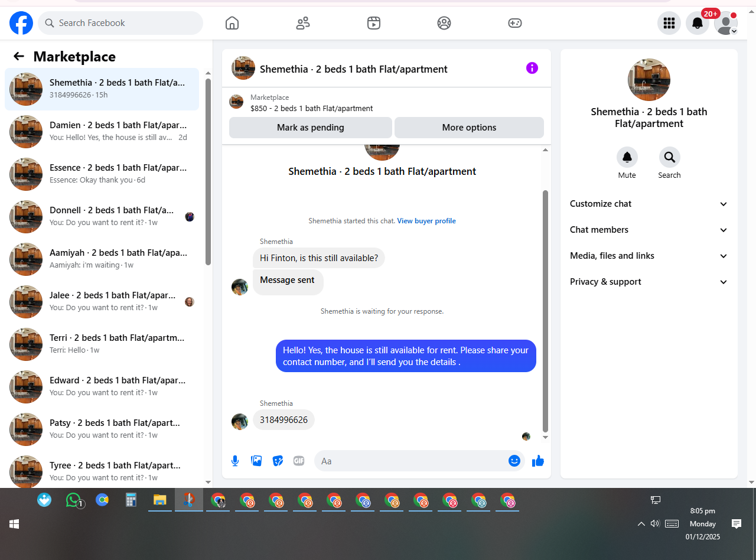Click the conversation list scrollbar thumb
Viewport: 756px width, 560px height.
pos(208,171)
